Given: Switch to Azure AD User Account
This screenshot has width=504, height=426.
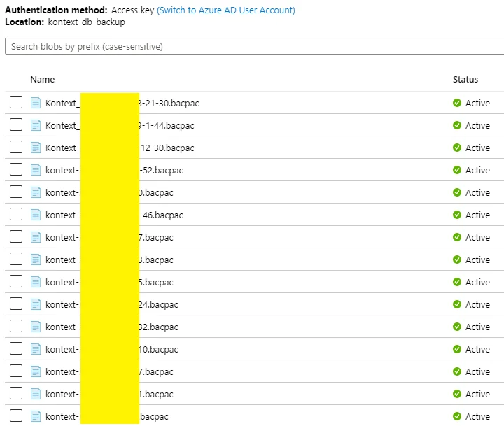Looking at the screenshot, I should (x=226, y=10).
